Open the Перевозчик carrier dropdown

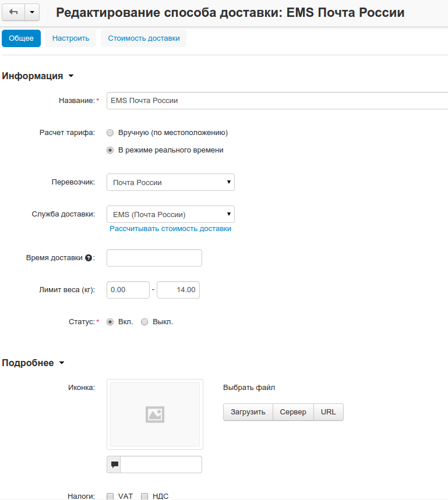coord(170,182)
